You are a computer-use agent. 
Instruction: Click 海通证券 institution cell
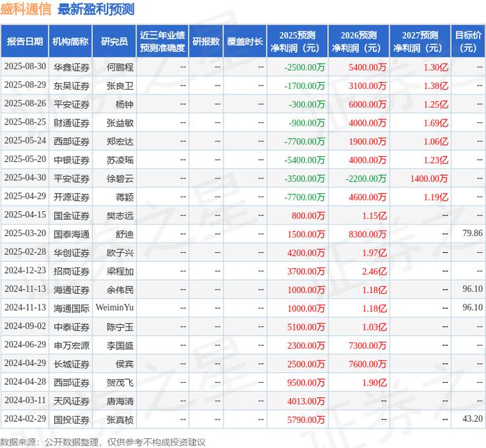point(72,290)
